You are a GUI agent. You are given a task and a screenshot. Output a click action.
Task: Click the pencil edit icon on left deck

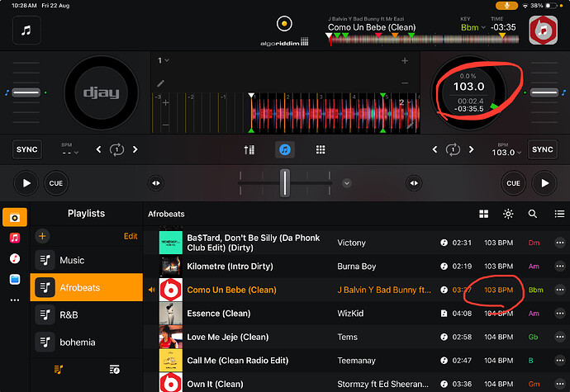(160, 83)
